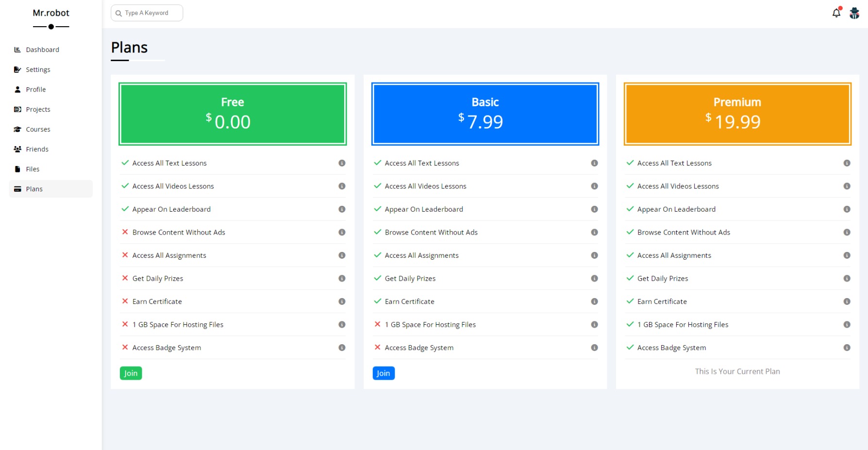Viewport: 868px width, 450px height.
Task: Click info icon for Basic plan's Get Daily Prizes
Action: (x=594, y=279)
